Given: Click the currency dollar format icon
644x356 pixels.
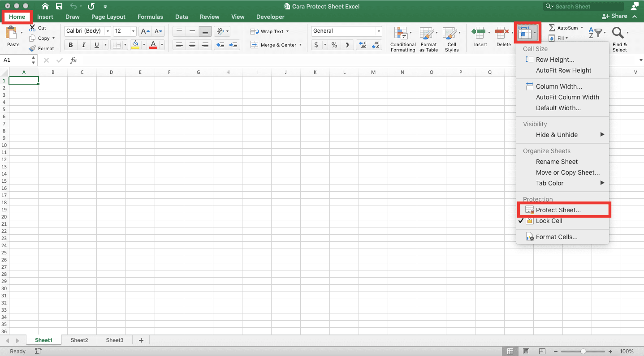Looking at the screenshot, I should point(316,45).
